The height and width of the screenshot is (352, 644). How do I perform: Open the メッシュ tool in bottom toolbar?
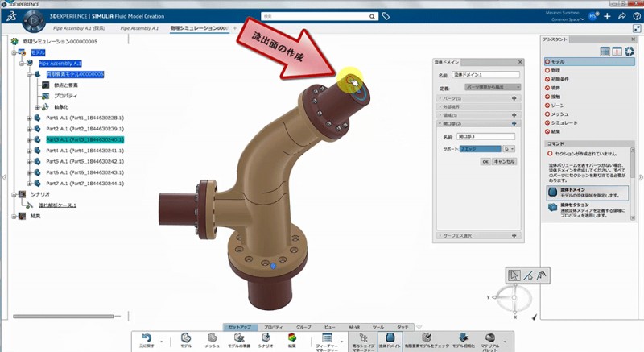[x=212, y=340]
